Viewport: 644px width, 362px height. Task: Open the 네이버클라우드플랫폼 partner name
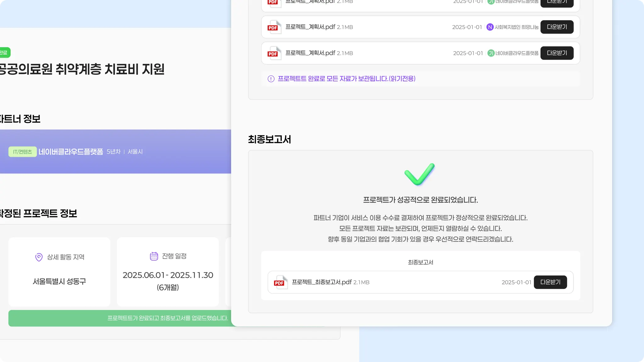click(x=71, y=152)
